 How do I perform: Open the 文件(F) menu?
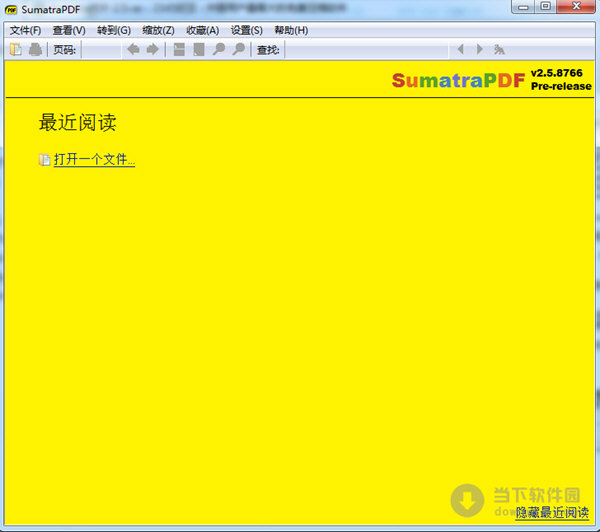click(25, 30)
